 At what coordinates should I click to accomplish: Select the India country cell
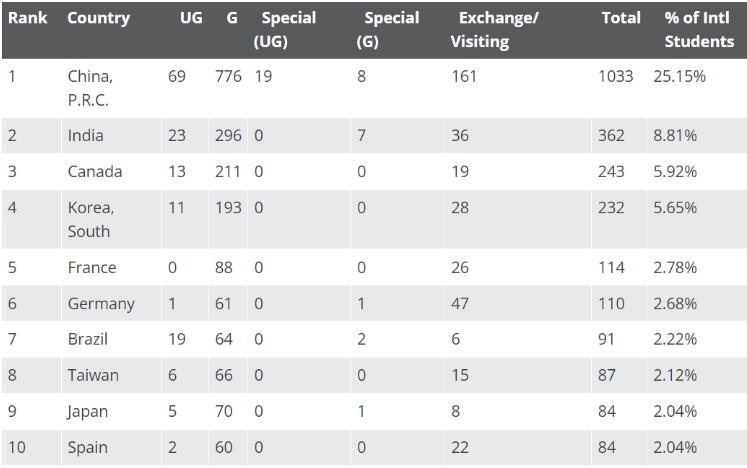tap(85, 135)
